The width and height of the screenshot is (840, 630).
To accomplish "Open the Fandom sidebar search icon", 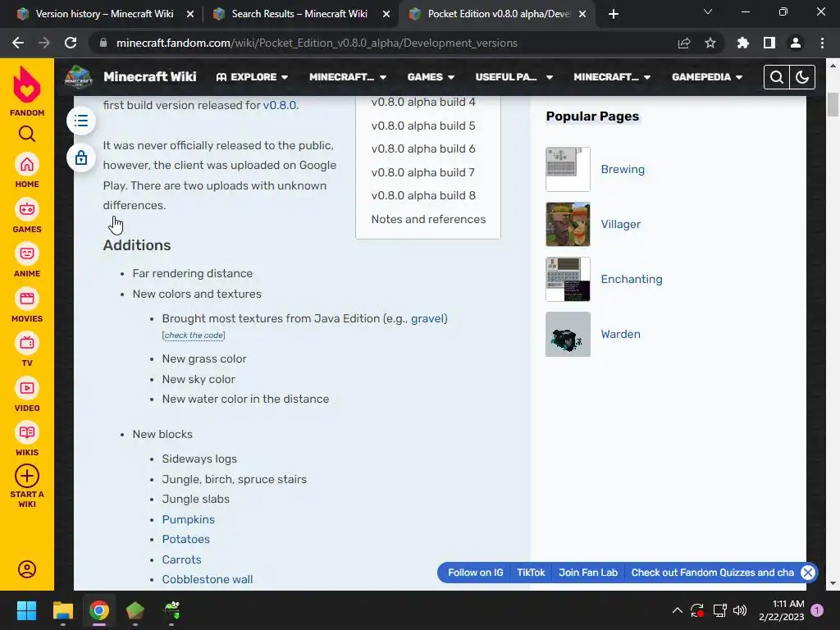I will point(27,134).
